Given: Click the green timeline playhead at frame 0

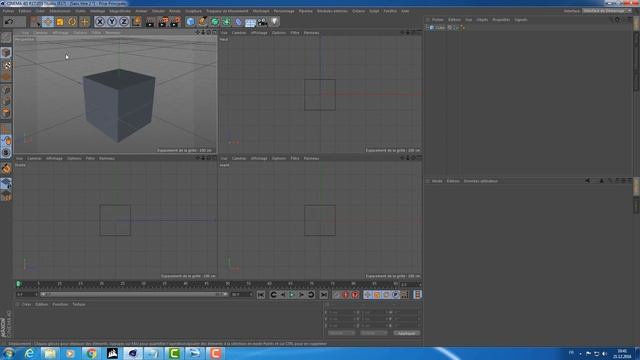Looking at the screenshot, I should [x=18, y=284].
